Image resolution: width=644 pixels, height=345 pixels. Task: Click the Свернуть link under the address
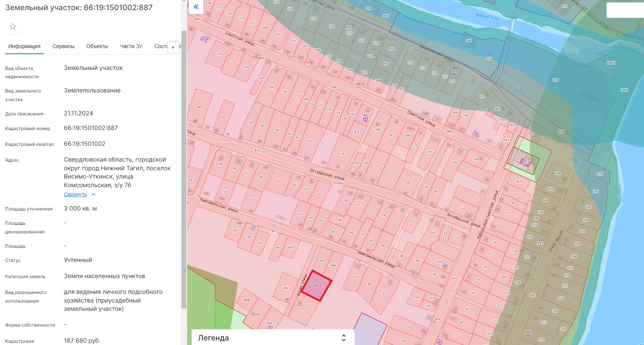(75, 194)
